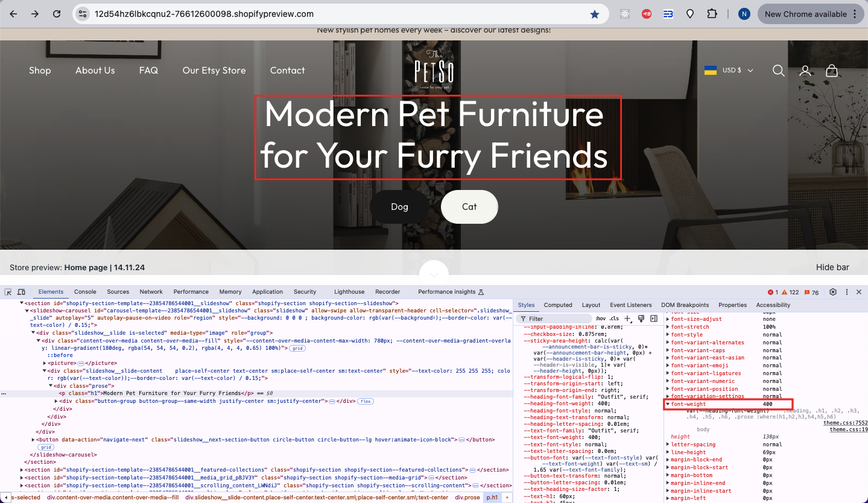868x503 pixels.
Task: Toggle the .cls class editor
Action: click(x=614, y=318)
